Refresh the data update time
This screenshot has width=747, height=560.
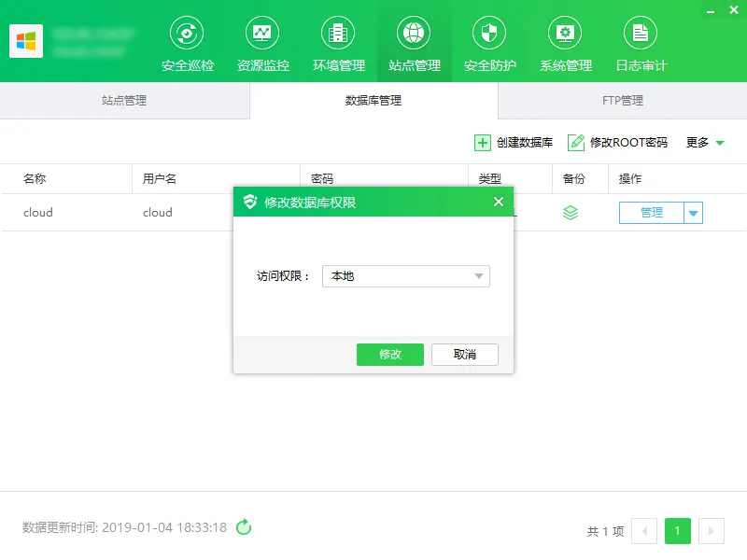(244, 527)
